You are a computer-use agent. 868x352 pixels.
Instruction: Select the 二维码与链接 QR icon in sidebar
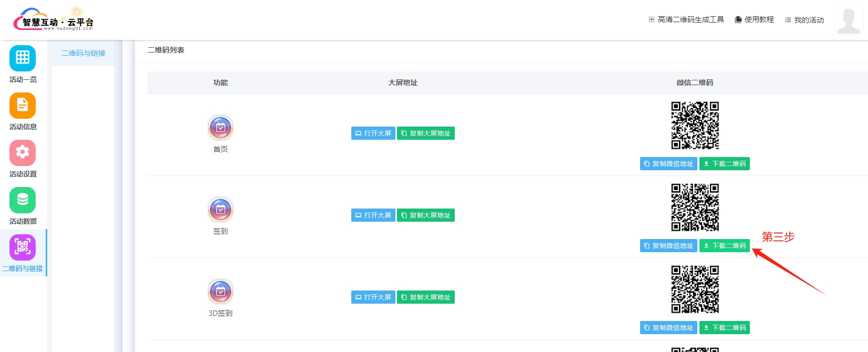coord(23,247)
